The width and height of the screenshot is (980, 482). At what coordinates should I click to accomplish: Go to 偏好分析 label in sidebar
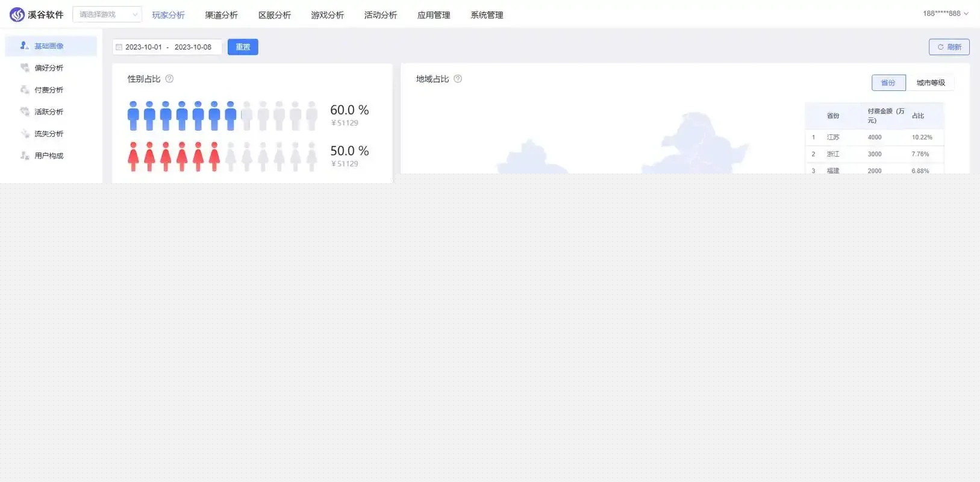(x=49, y=68)
